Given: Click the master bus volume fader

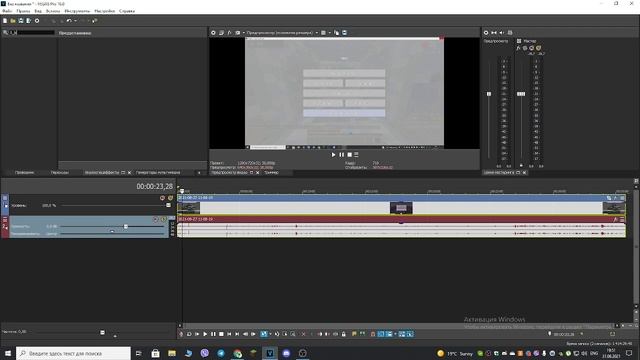Looking at the screenshot, I should pos(521,94).
